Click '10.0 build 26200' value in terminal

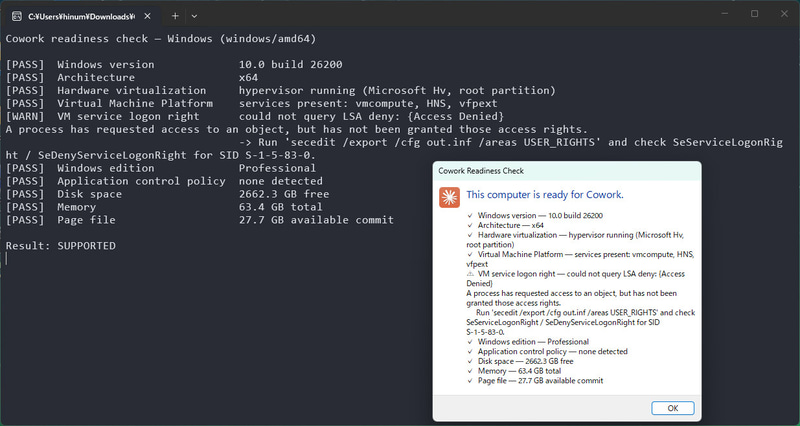coord(291,65)
